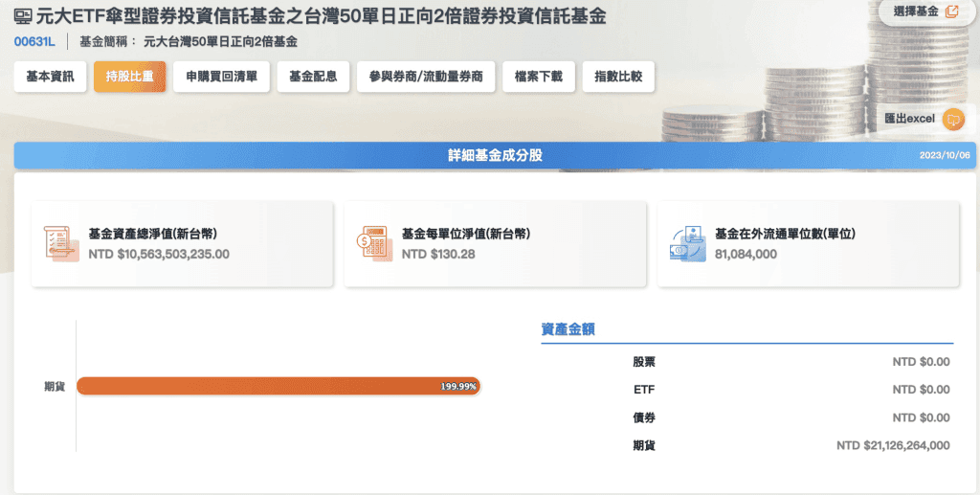Go to the 參與券商/流動量券商 tab
This screenshot has height=495, width=980.
click(426, 77)
